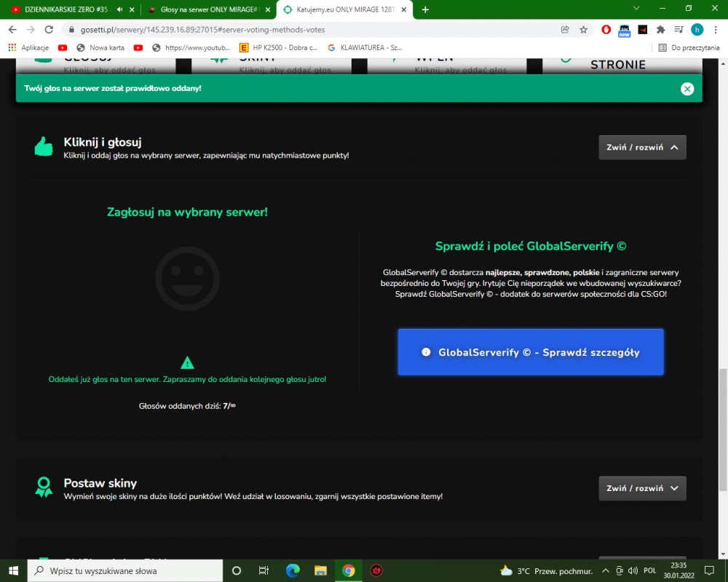Open Task View on taskbar
Screen dimensions: 728x582
[x=264, y=570]
